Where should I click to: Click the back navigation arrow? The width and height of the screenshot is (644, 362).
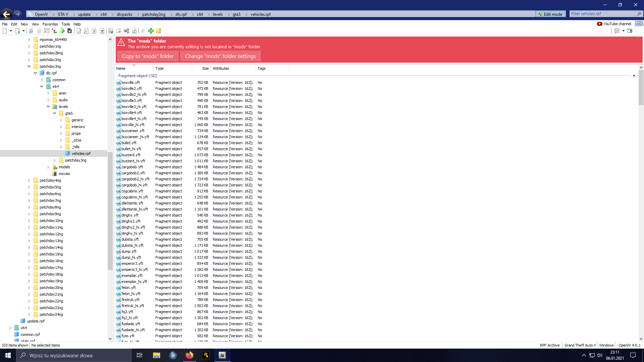[x=6, y=14]
